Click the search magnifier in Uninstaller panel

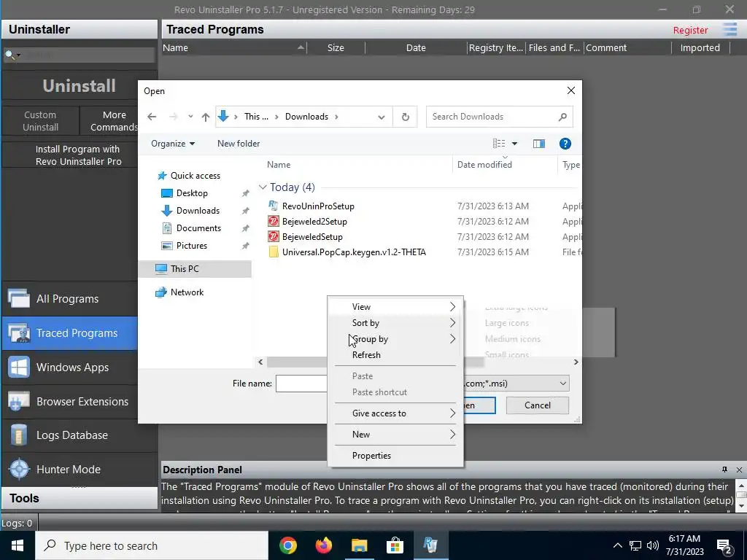click(x=9, y=55)
